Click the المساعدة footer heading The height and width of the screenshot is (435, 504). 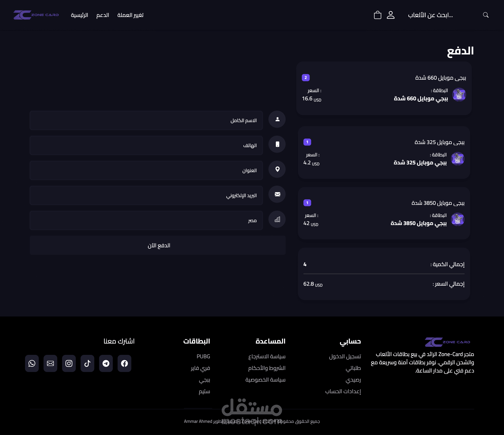click(x=271, y=341)
